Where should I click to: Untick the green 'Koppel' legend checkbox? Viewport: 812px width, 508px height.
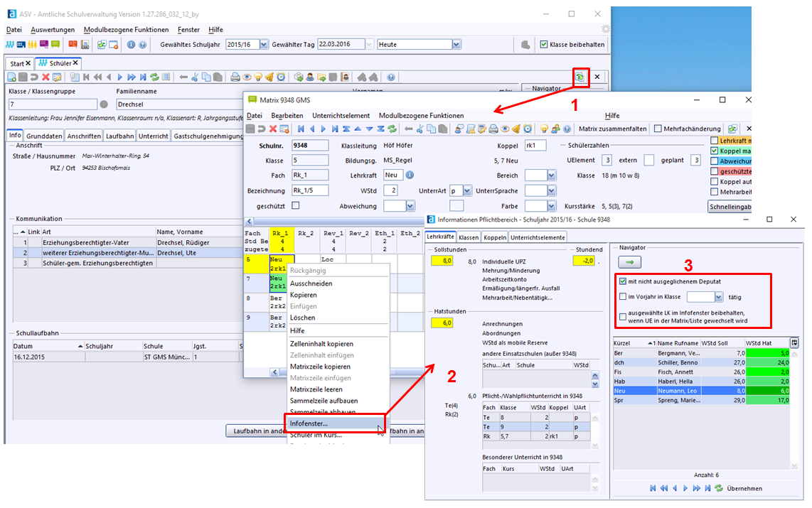click(714, 151)
